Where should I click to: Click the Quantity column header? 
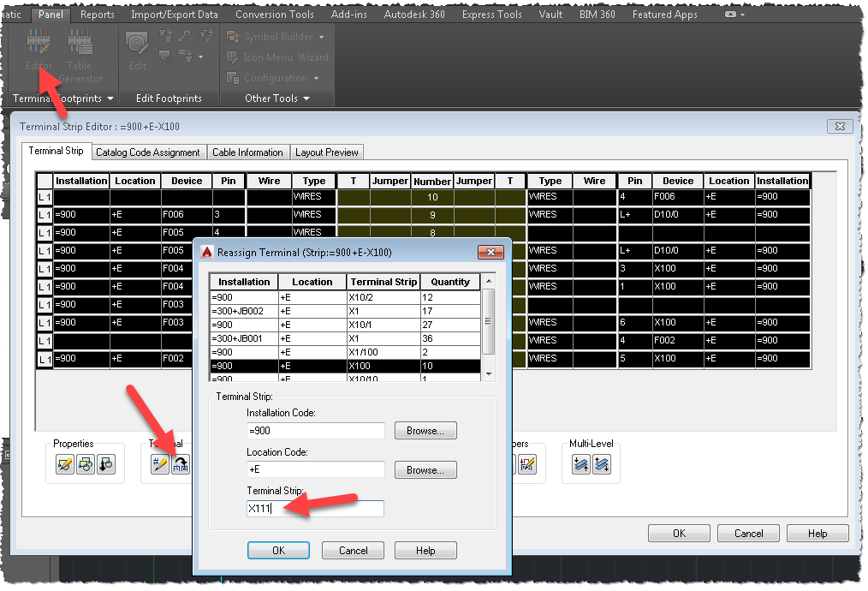click(x=450, y=282)
